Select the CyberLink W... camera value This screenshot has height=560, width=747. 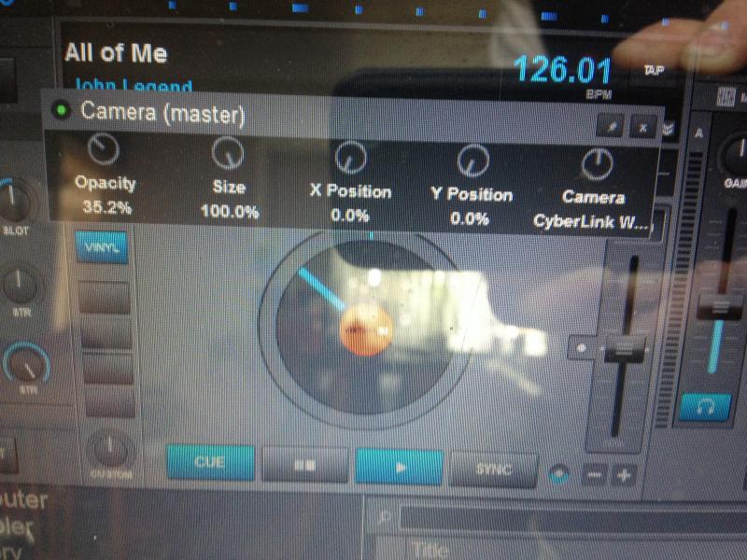click(591, 221)
